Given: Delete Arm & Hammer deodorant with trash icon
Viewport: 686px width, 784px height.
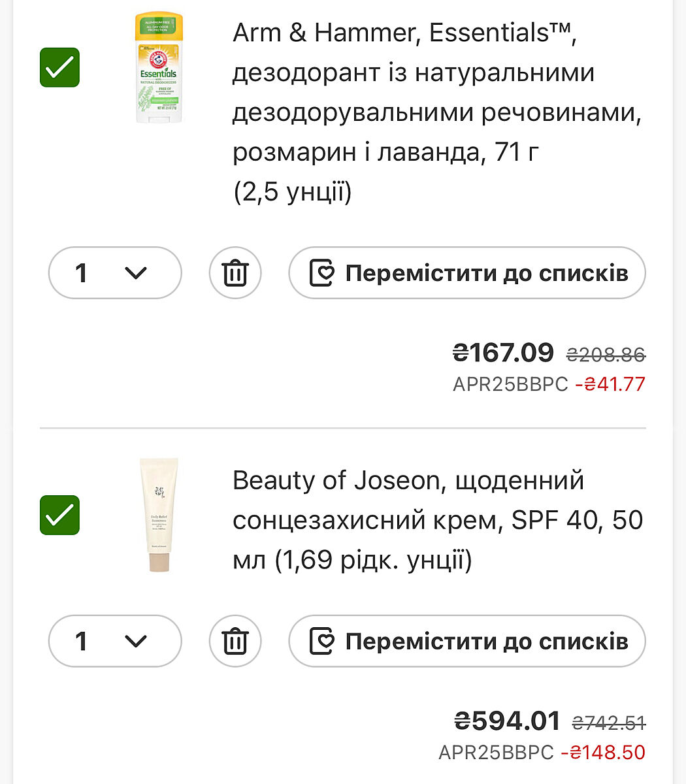Looking at the screenshot, I should (x=235, y=273).
